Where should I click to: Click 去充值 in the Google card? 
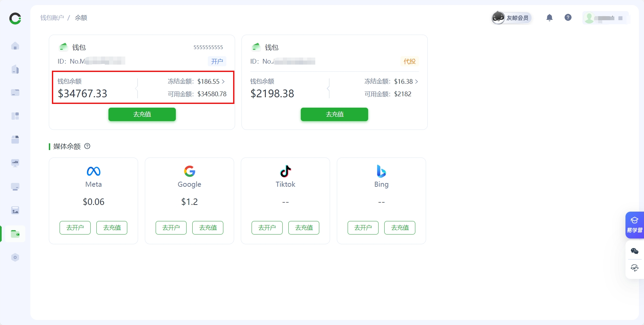click(208, 228)
